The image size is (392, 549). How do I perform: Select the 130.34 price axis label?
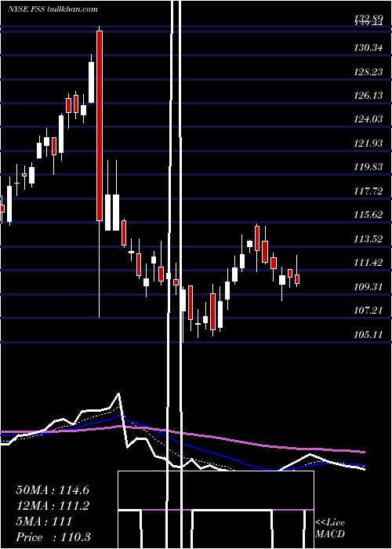368,48
